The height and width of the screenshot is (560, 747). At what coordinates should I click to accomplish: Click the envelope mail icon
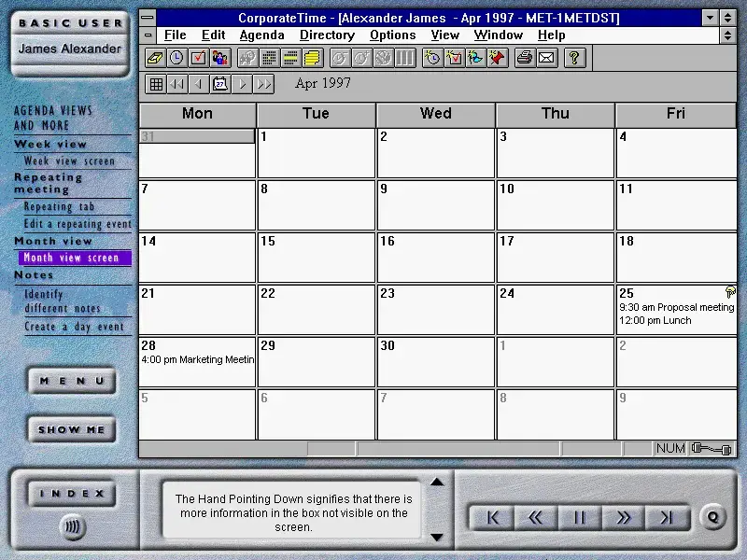546,58
